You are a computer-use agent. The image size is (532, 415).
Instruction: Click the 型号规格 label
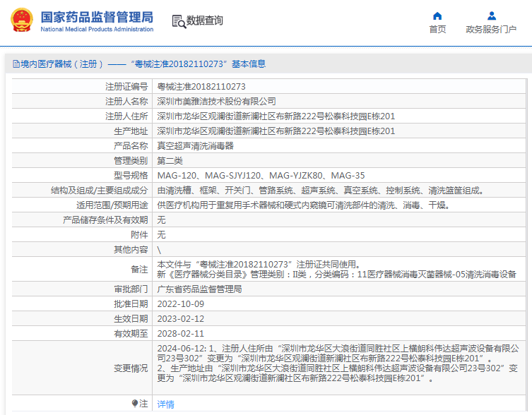click(x=131, y=176)
